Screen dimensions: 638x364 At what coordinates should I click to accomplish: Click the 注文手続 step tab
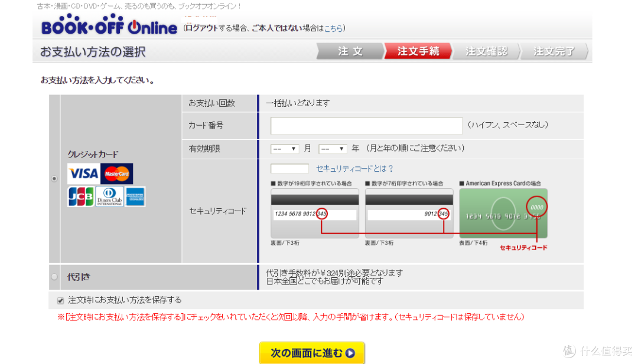pyautogui.click(x=418, y=51)
